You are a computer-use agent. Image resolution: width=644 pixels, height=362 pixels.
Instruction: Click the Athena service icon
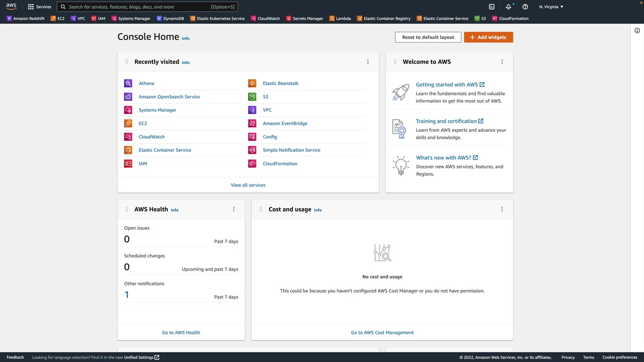128,83
